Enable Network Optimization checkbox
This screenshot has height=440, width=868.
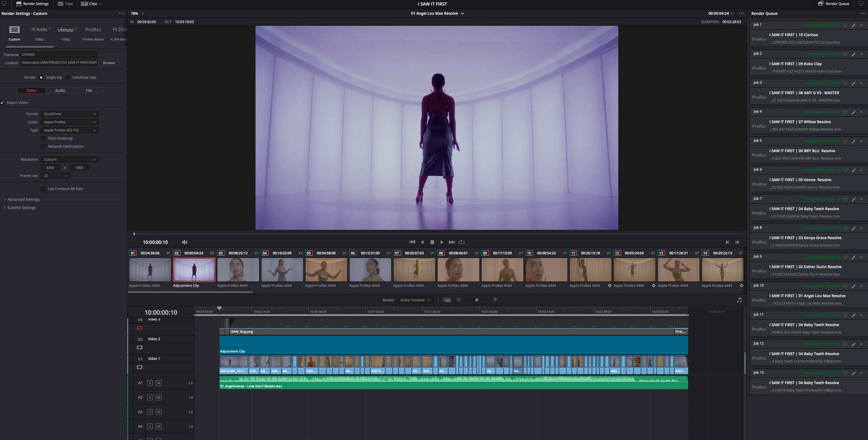click(43, 147)
